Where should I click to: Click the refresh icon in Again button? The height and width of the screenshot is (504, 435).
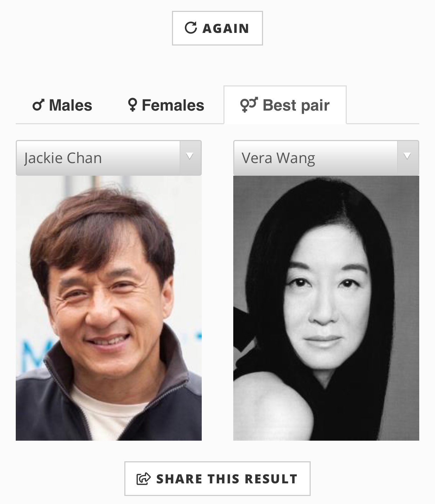pyautogui.click(x=191, y=28)
